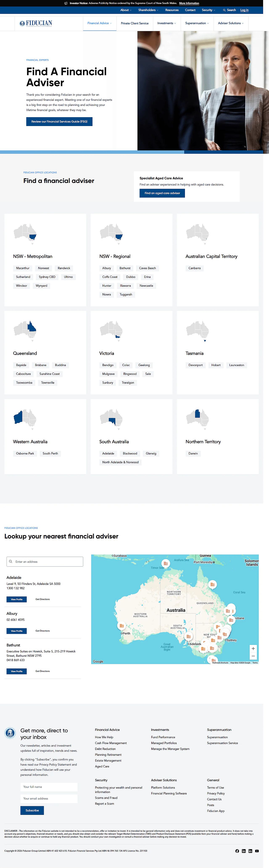Open the Financial Advice menu dropdown
Screen dimensions: 269x868
tap(99, 23)
